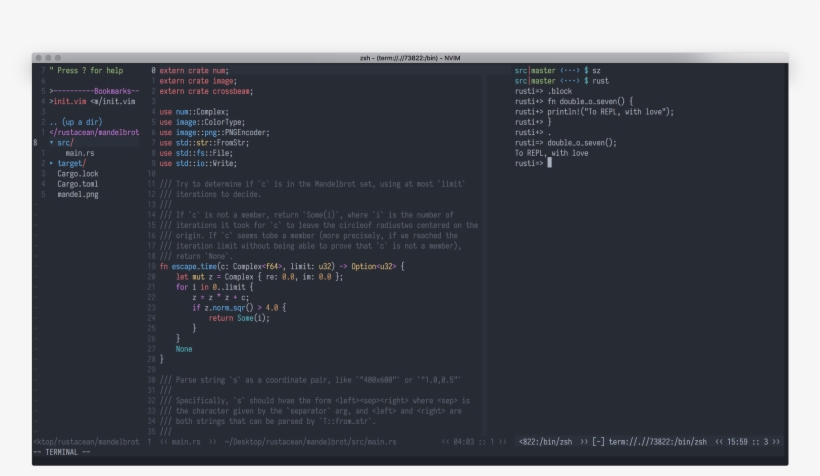820x476 pixels.
Task: Click the 'use num::Complex;' line
Action: [x=194, y=112]
